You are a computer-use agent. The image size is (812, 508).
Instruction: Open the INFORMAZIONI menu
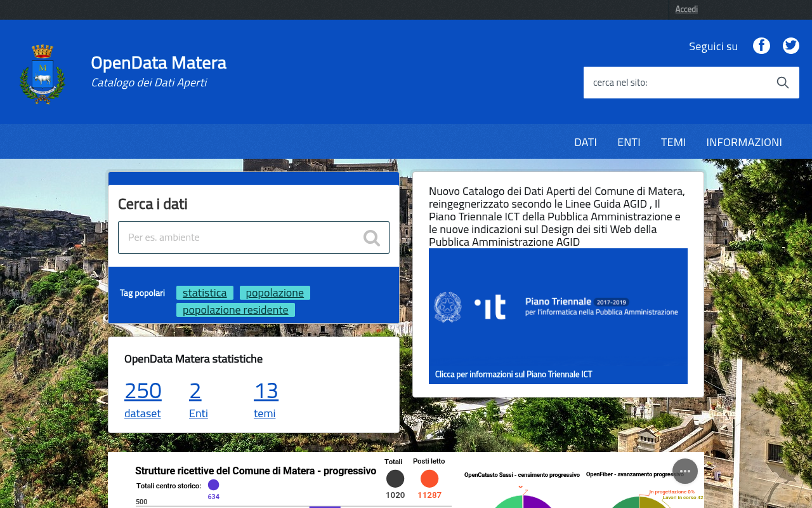coord(744,142)
